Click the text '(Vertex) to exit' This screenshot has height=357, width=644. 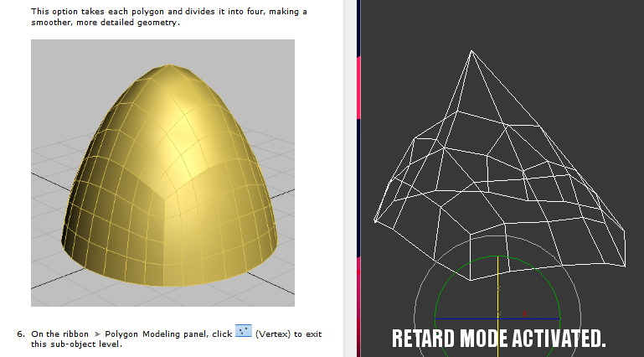point(288,334)
